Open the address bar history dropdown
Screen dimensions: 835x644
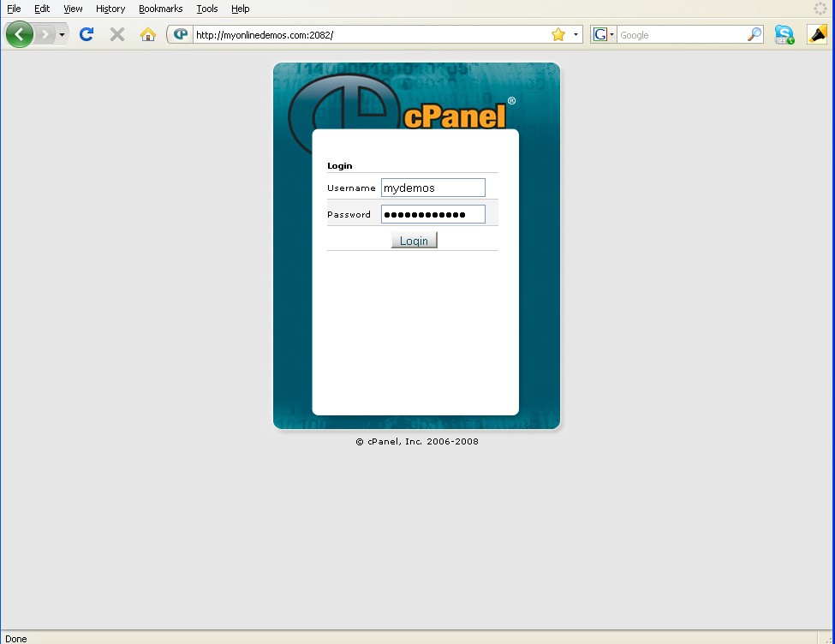click(576, 35)
